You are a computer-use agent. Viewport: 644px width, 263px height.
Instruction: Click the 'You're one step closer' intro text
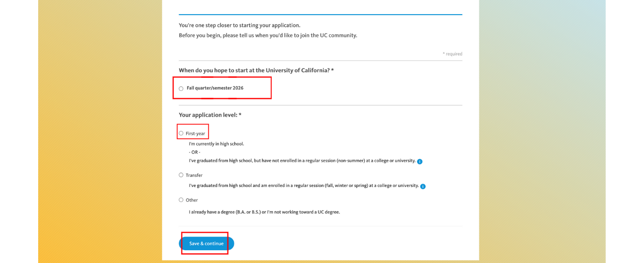click(x=239, y=25)
